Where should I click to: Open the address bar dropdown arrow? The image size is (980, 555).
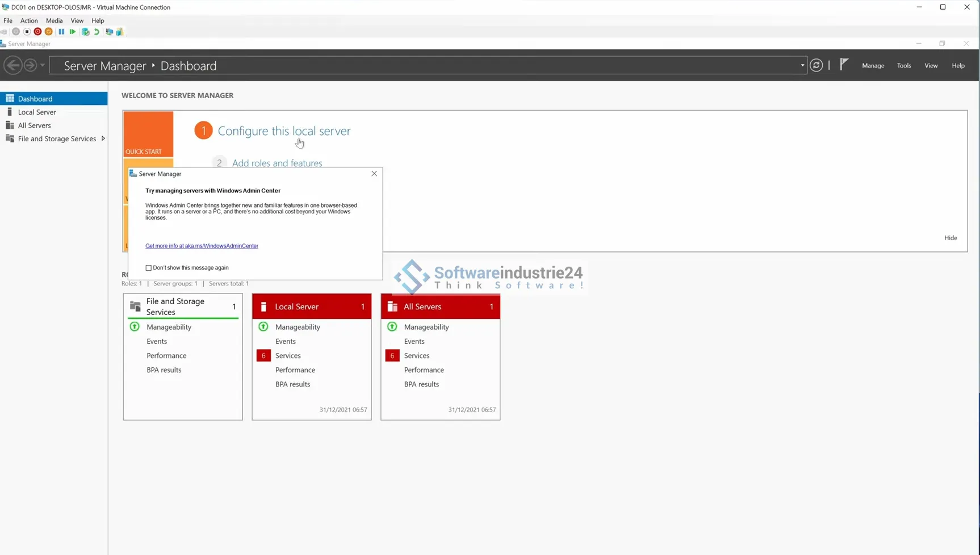pos(802,65)
